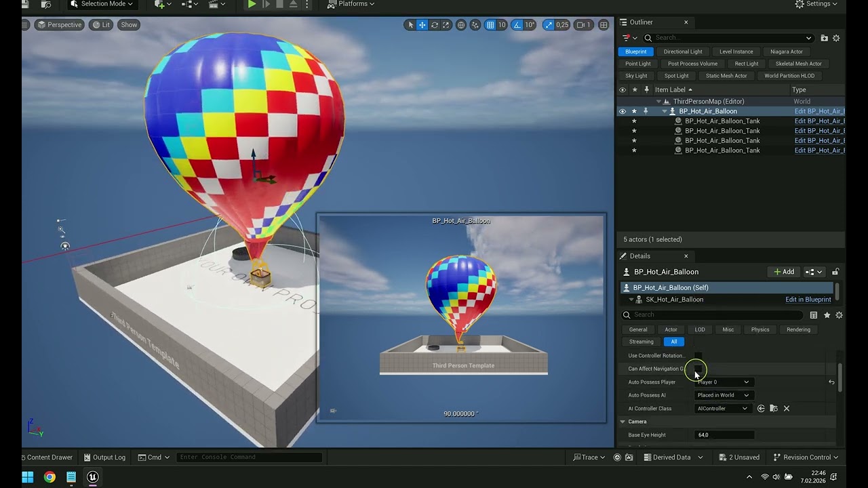868x488 pixels.
Task: Click the Edit in Blueprint link
Action: [808, 300]
